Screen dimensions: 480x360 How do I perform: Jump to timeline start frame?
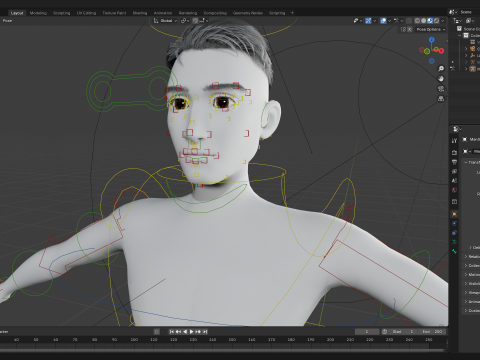[172, 332]
